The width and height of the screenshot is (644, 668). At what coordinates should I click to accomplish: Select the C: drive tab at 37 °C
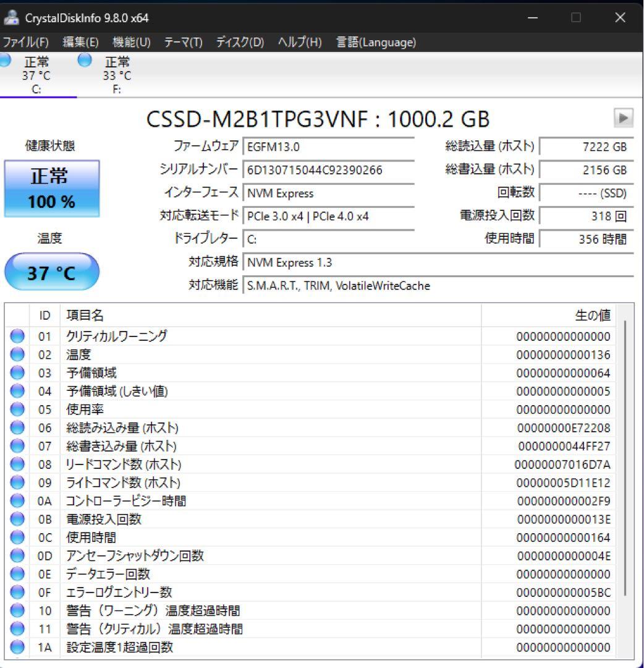(x=36, y=75)
